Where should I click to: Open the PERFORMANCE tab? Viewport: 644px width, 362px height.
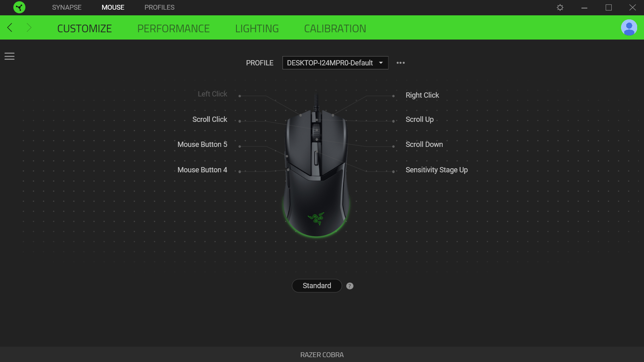[x=174, y=29]
